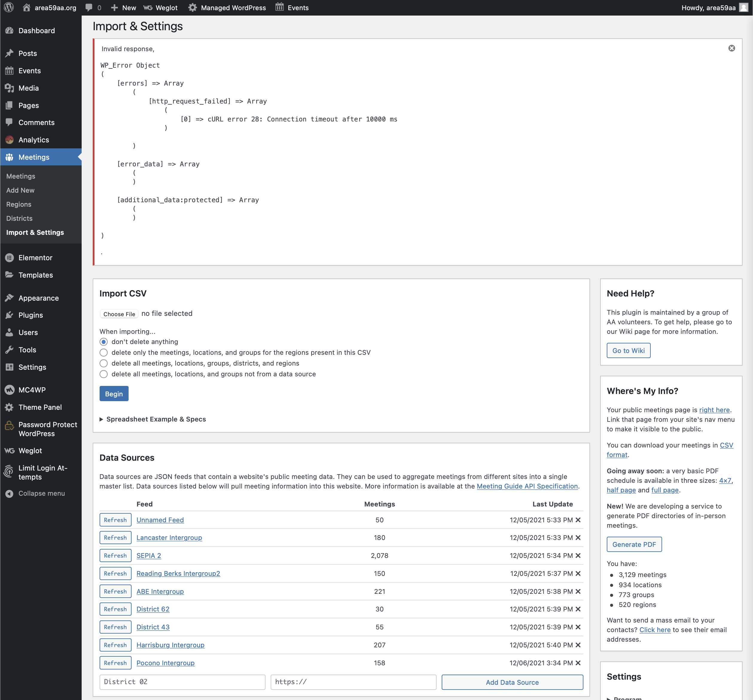Image resolution: width=753 pixels, height=700 pixels.
Task: Open the Plugins sidebar menu
Action: [x=30, y=315]
